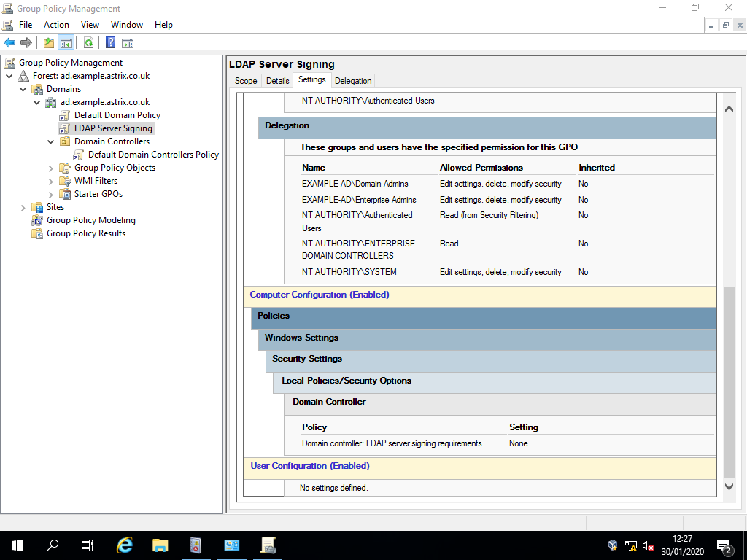Collapse the Domain Controllers tree node
Screen dimensions: 747x560
tap(50, 141)
